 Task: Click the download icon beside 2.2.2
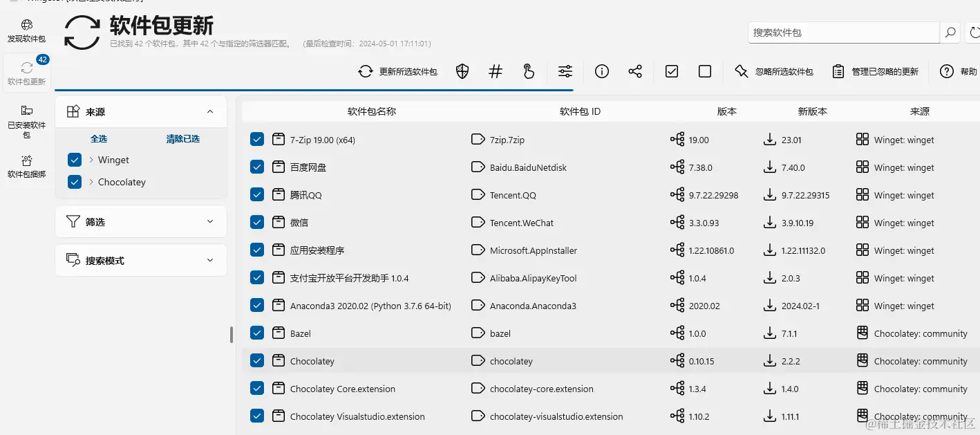769,361
